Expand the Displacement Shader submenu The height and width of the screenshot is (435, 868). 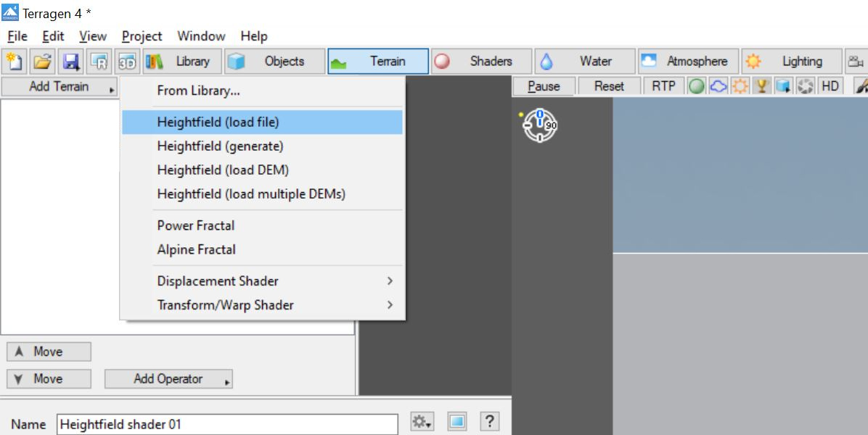pyautogui.click(x=263, y=281)
